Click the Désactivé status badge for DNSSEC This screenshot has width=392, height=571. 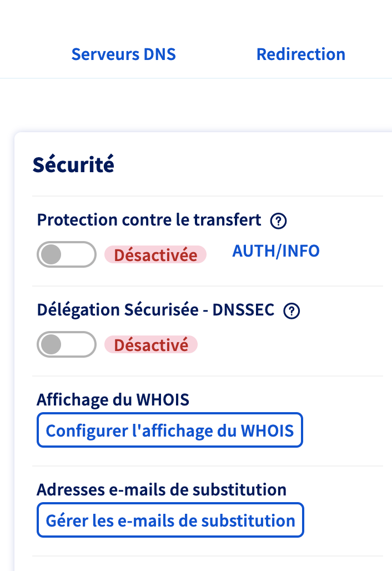click(151, 345)
